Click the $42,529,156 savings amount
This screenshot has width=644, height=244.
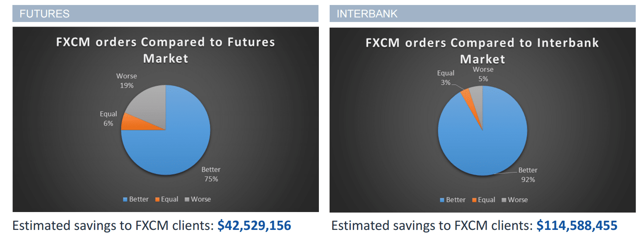coord(254,226)
